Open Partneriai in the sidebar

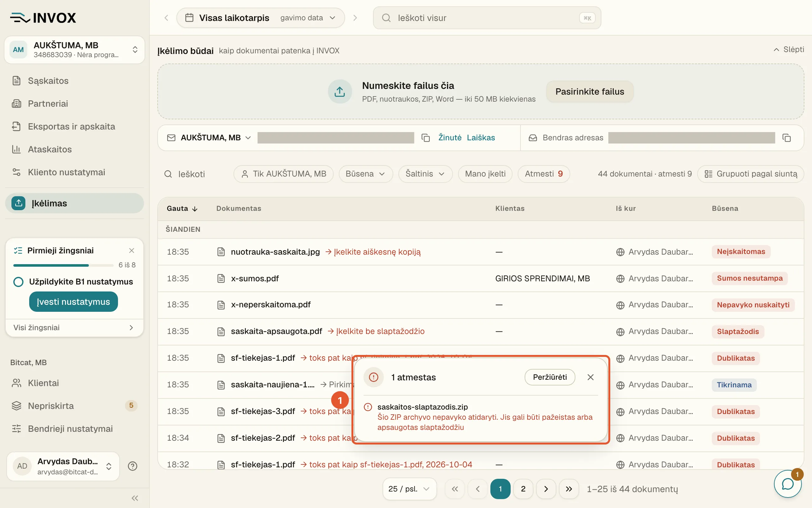[x=75, y=104]
